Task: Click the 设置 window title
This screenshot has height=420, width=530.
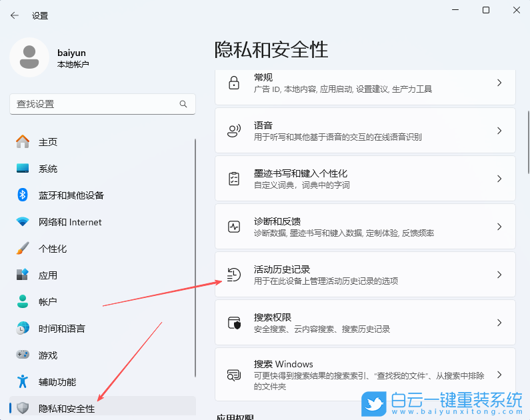Action: click(x=40, y=15)
